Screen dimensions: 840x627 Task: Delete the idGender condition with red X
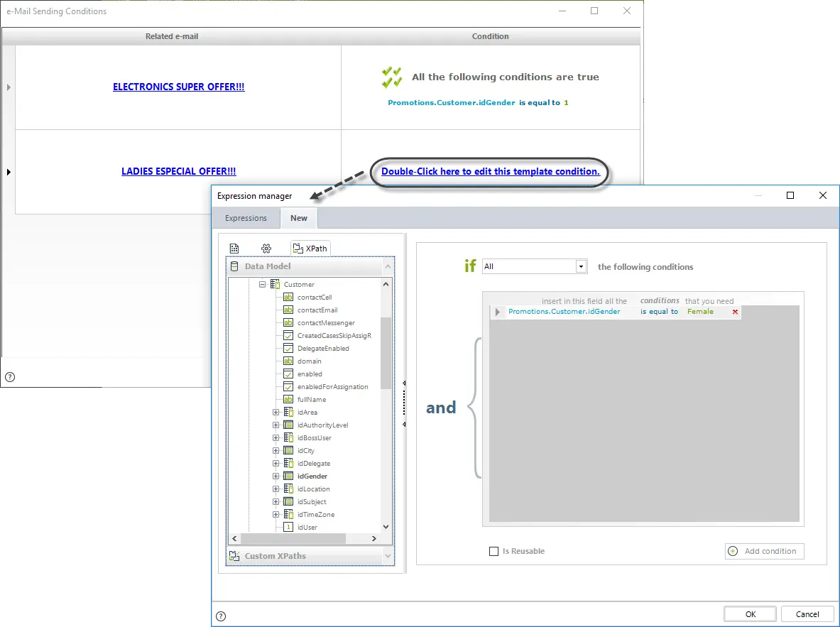tap(735, 312)
